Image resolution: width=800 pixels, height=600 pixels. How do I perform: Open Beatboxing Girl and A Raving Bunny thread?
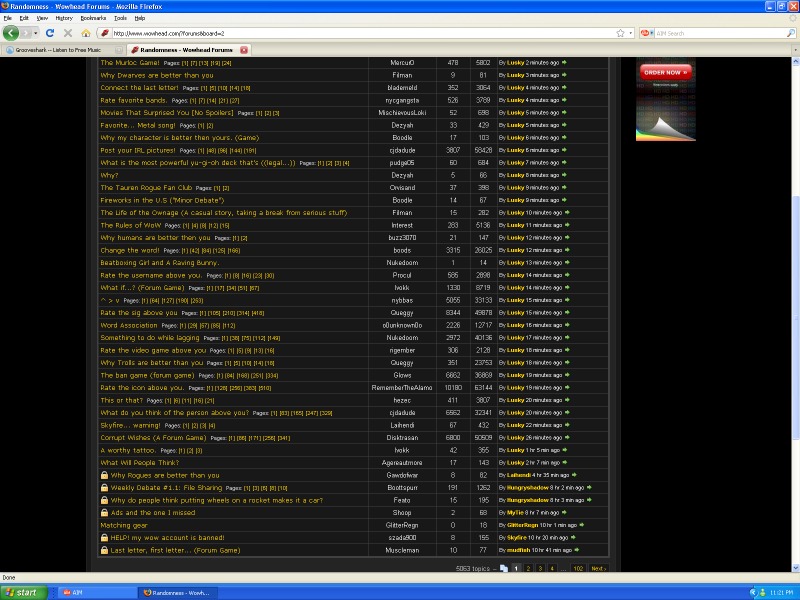[x=160, y=263]
